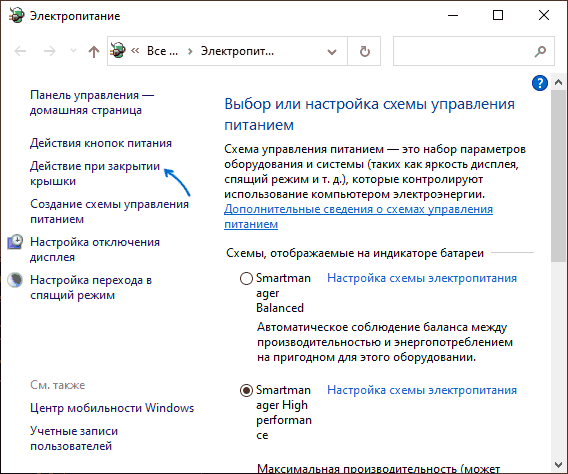568x474 pixels.
Task: Expand the breadcrumb chevron after 'Все ...'
Action: 190,51
